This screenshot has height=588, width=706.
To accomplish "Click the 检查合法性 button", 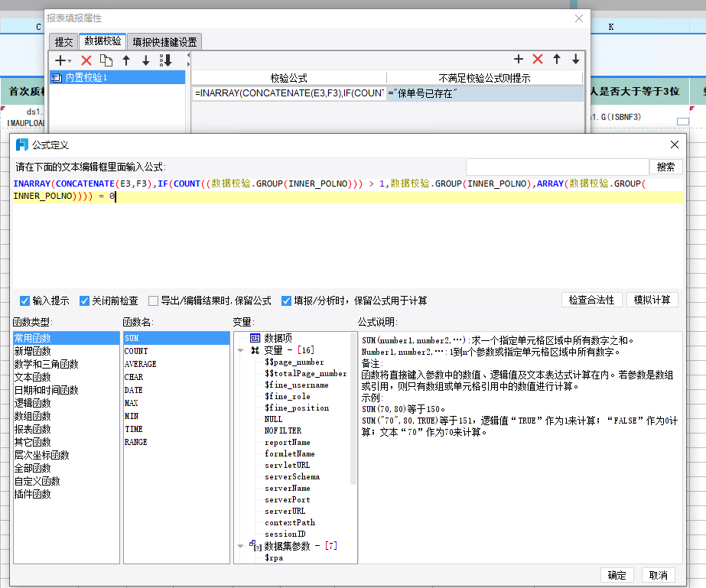I will coord(591,300).
